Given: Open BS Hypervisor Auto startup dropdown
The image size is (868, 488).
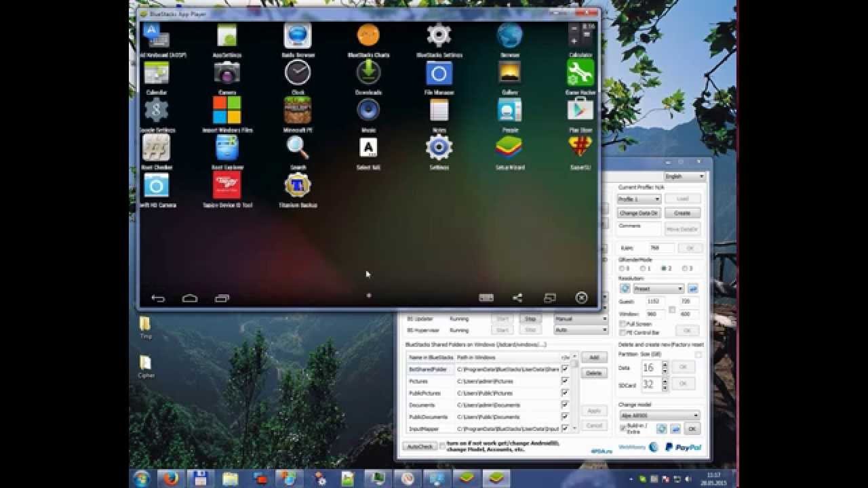Looking at the screenshot, I should [x=581, y=330].
